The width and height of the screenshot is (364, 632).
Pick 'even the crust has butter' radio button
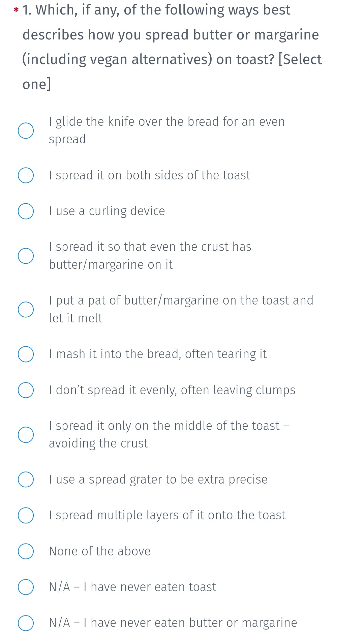pyautogui.click(x=26, y=256)
